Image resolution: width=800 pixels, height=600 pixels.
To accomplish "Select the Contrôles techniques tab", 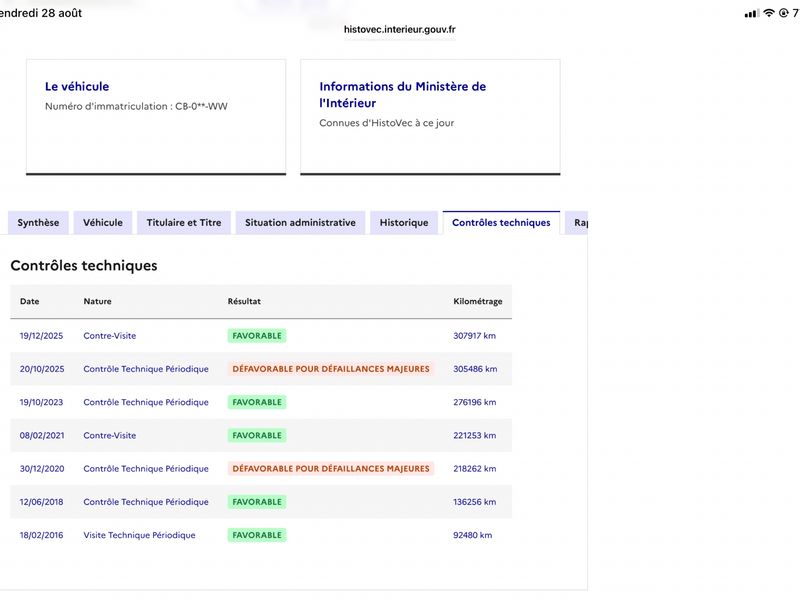I will click(x=501, y=222).
